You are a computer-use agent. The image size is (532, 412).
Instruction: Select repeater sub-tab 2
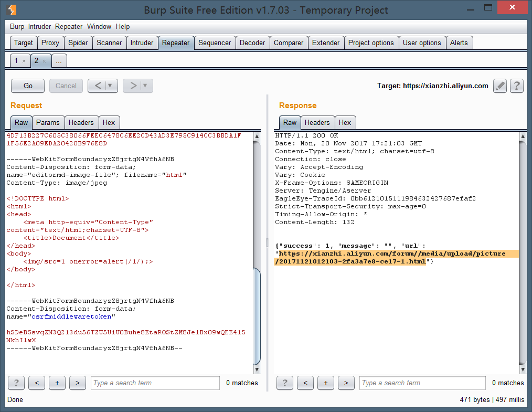point(36,61)
